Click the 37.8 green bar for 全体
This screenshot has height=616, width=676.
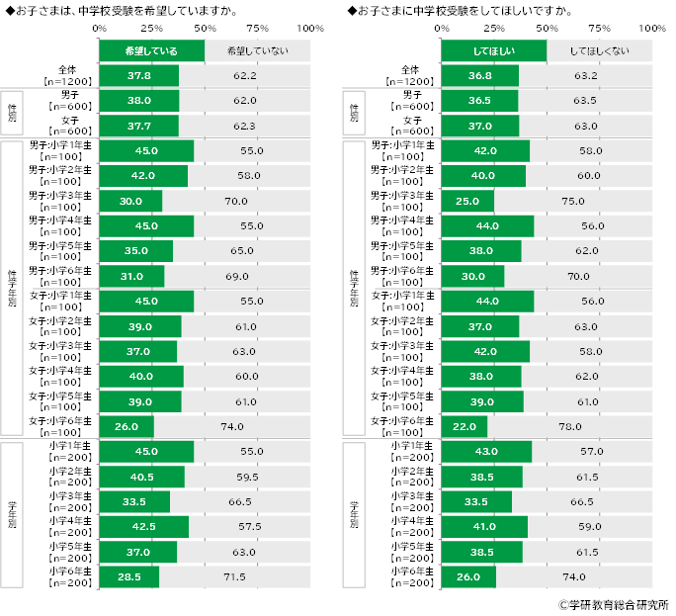(139, 75)
